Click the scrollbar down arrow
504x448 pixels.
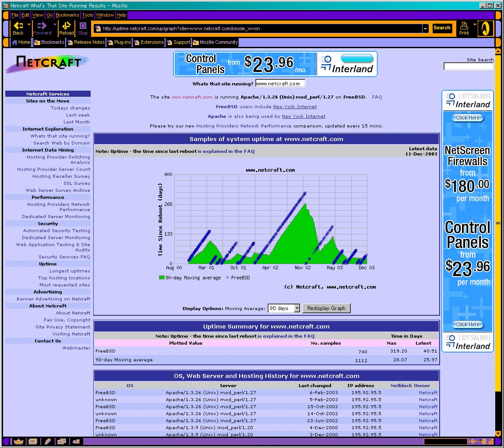tap(498, 434)
